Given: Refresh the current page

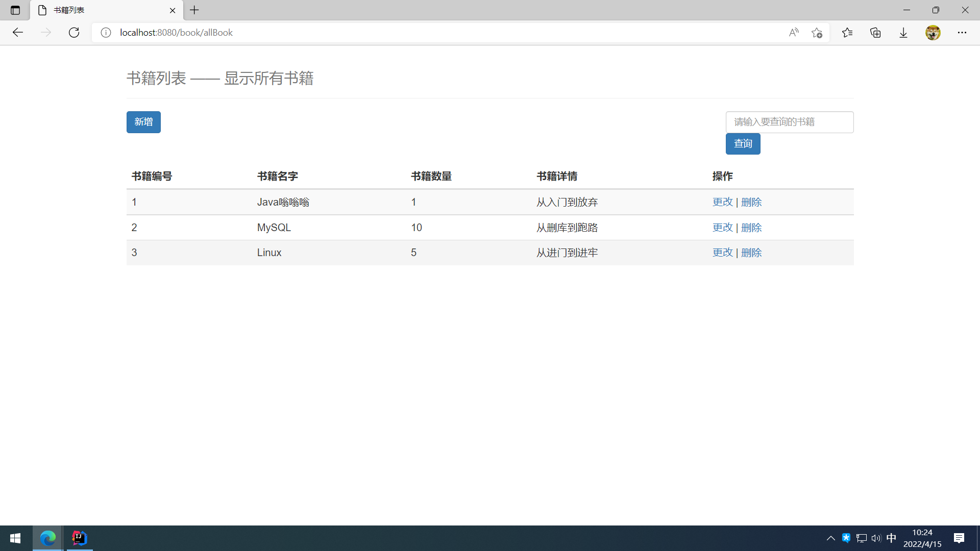Looking at the screenshot, I should point(74,33).
